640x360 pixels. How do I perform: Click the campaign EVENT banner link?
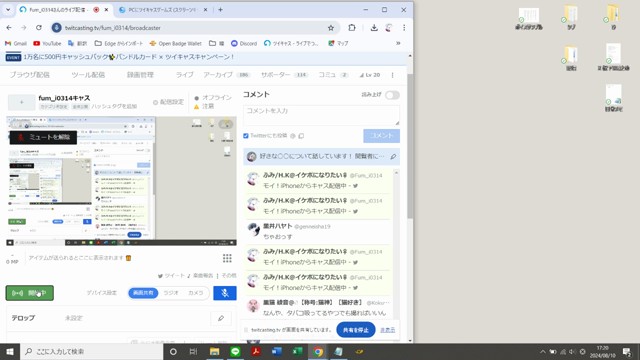120,57
